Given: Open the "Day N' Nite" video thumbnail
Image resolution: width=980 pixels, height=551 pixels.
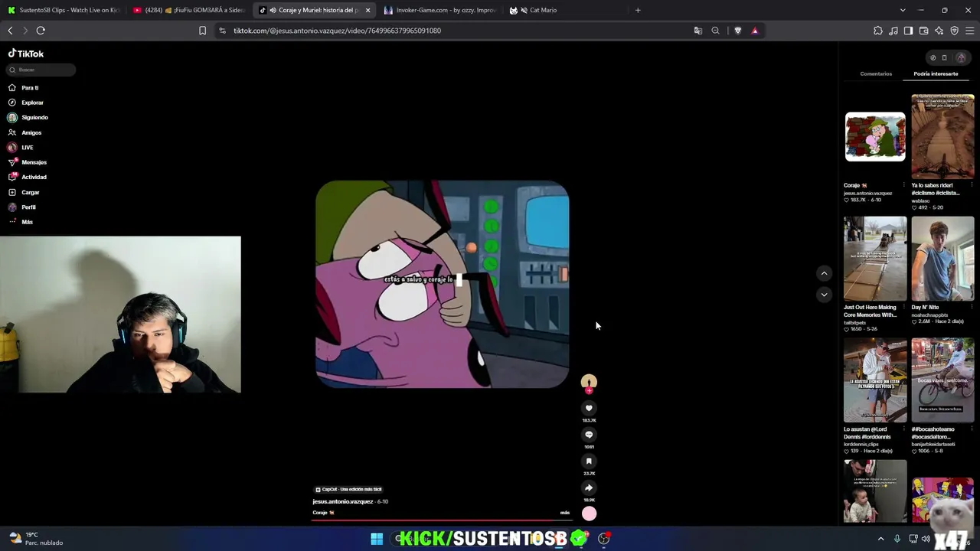Looking at the screenshot, I should pyautogui.click(x=942, y=259).
